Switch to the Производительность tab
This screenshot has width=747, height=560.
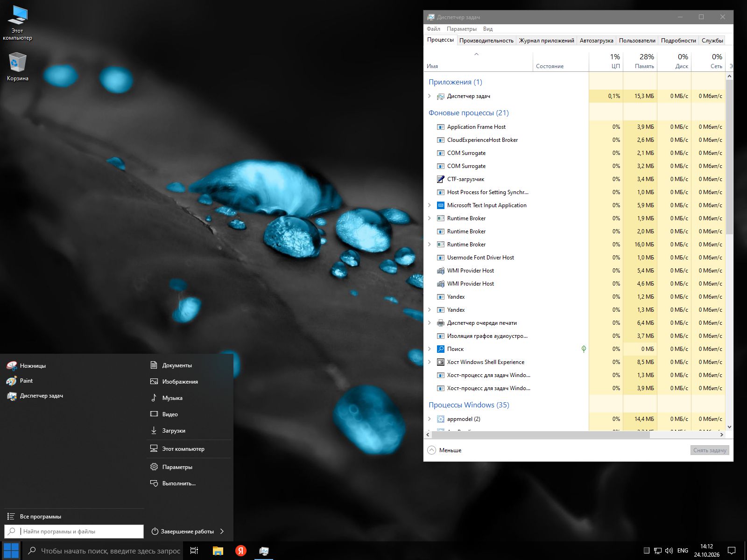coord(486,41)
